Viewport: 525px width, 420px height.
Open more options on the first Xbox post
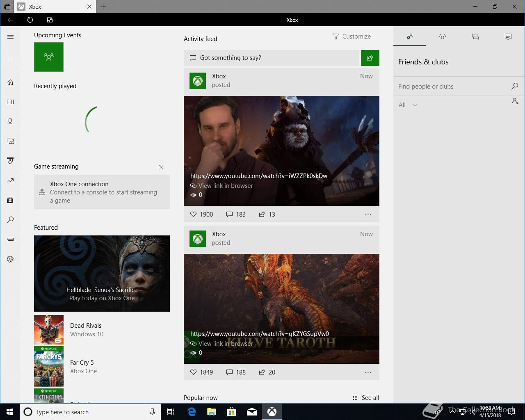click(x=368, y=215)
